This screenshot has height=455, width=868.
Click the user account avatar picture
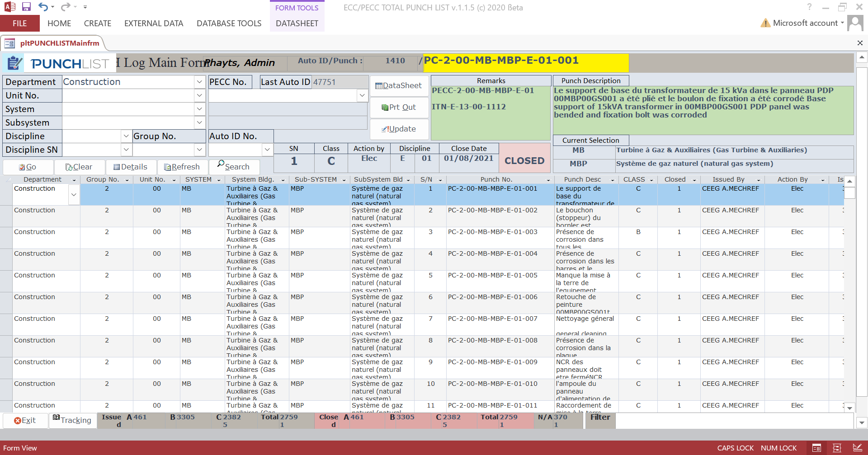pos(855,23)
